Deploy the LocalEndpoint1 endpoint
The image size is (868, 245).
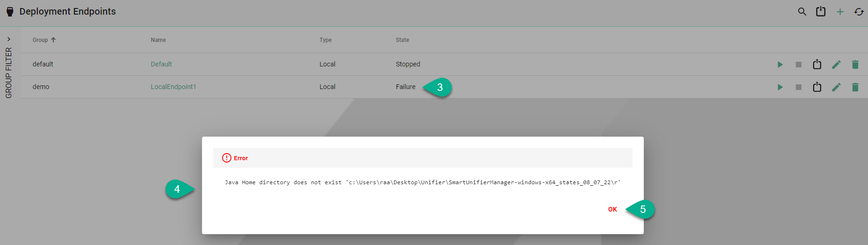[817, 87]
